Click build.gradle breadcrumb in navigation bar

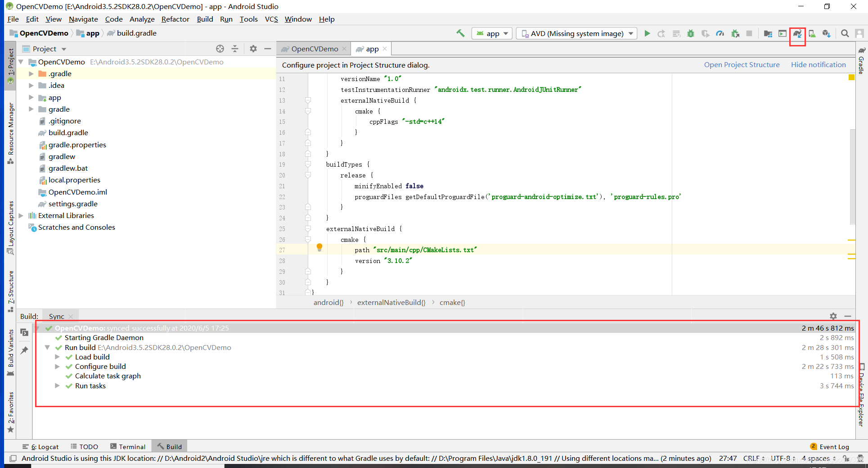tap(132, 33)
